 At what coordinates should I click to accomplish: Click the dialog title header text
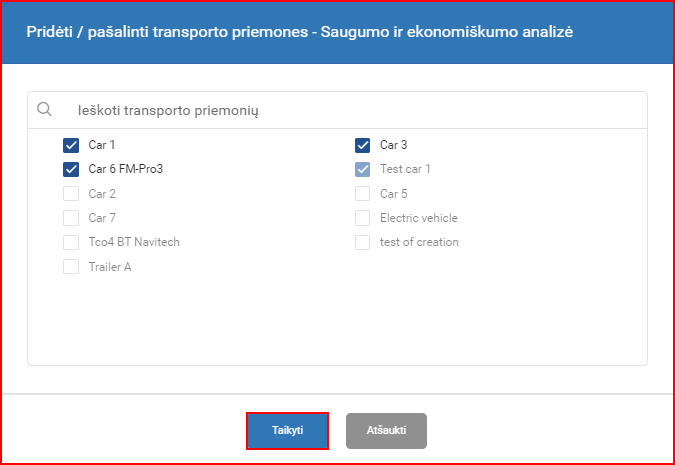(300, 32)
